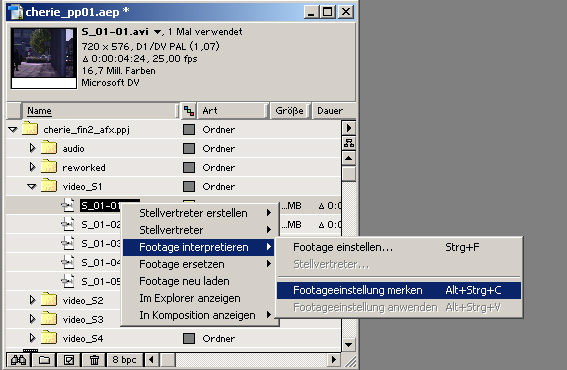Open the flowchart view icon
This screenshot has height=370, width=567.
pos(349,143)
